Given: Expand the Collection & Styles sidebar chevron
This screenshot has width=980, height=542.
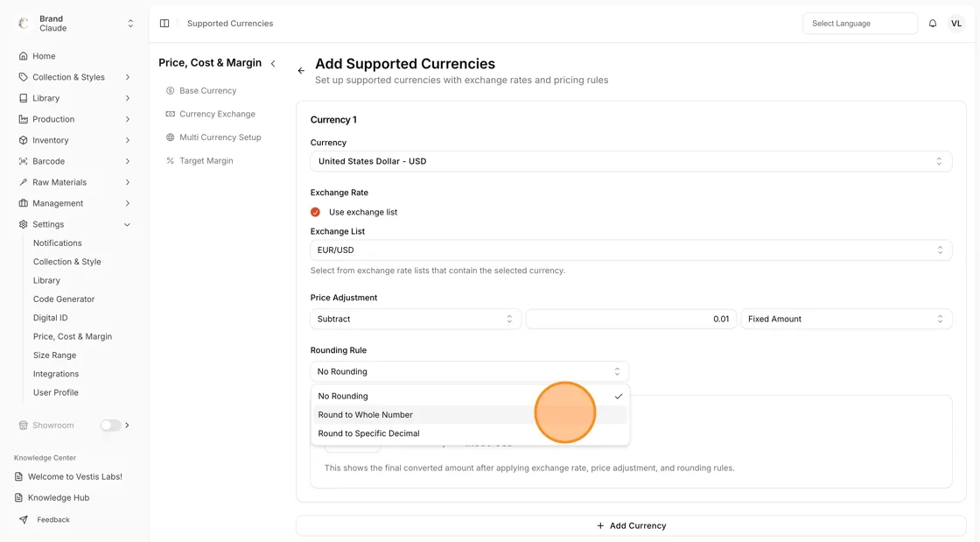Looking at the screenshot, I should click(128, 78).
